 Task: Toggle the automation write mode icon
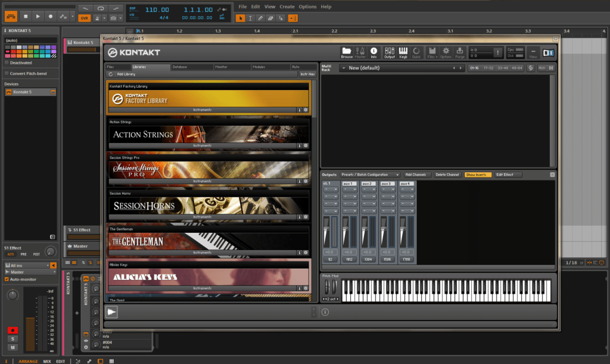(62, 16)
